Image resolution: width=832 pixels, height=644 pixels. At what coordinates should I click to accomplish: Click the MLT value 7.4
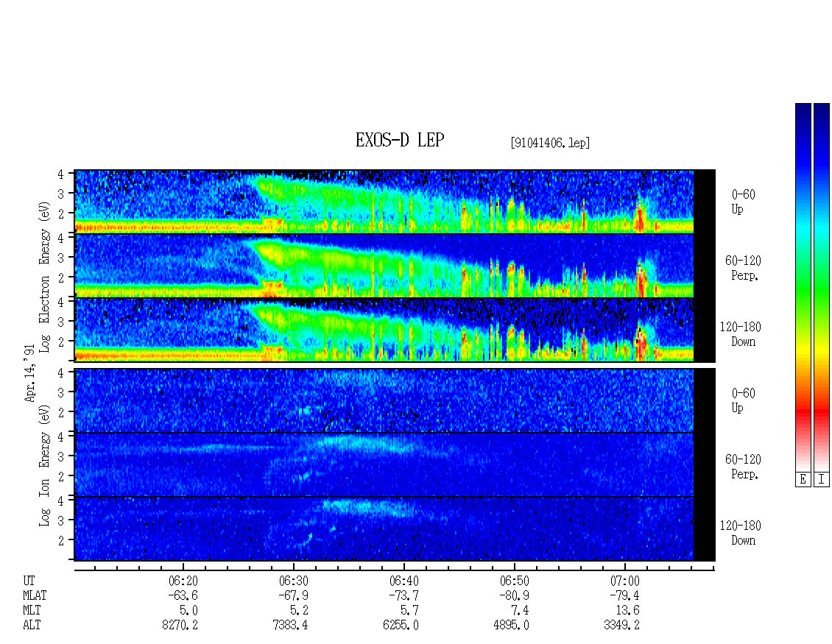click(x=520, y=610)
